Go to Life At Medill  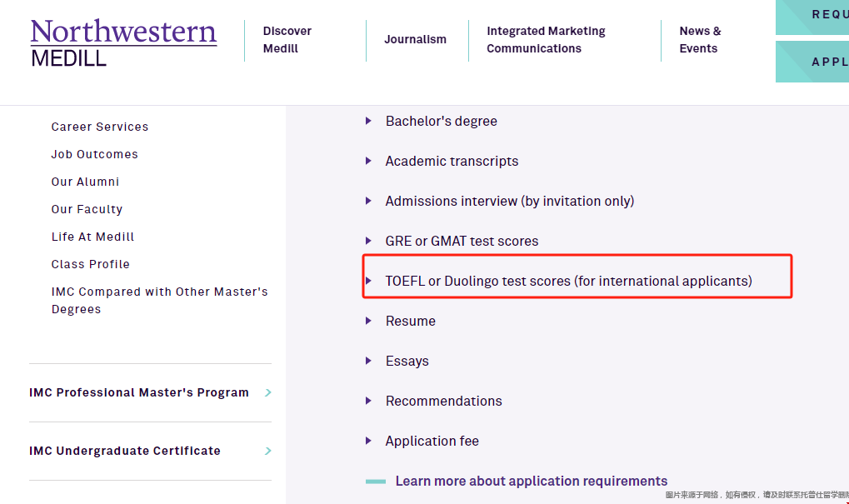click(92, 237)
